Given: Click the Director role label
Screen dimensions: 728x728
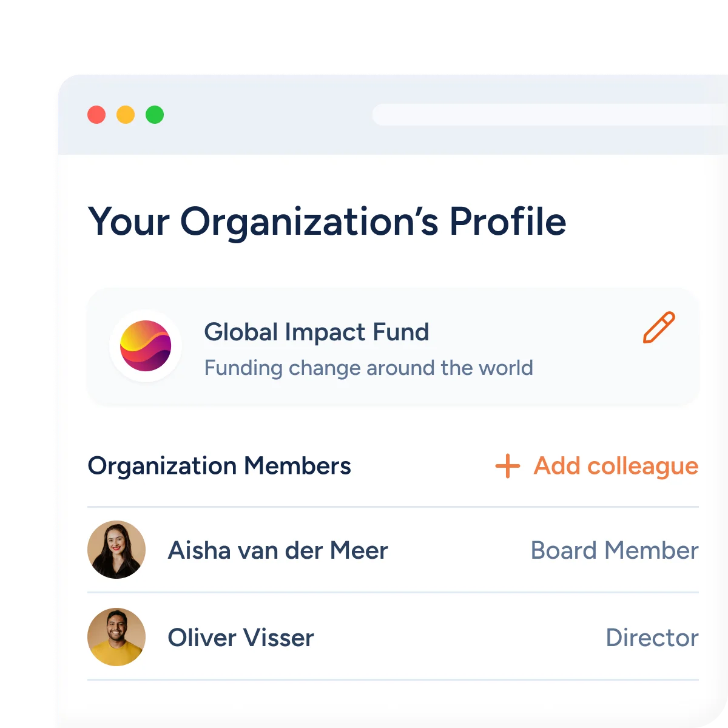Looking at the screenshot, I should click(652, 638).
